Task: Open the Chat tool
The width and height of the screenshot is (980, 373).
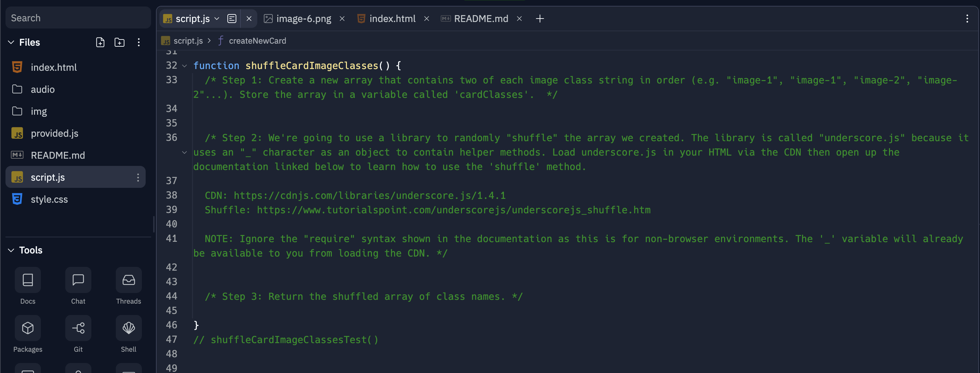Action: 78,280
